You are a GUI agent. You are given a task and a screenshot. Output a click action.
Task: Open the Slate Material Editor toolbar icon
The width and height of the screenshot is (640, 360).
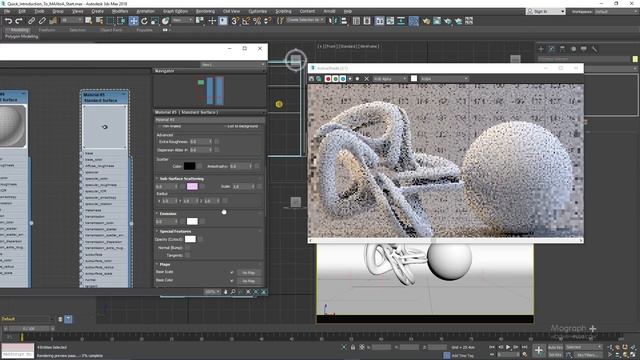click(413, 21)
